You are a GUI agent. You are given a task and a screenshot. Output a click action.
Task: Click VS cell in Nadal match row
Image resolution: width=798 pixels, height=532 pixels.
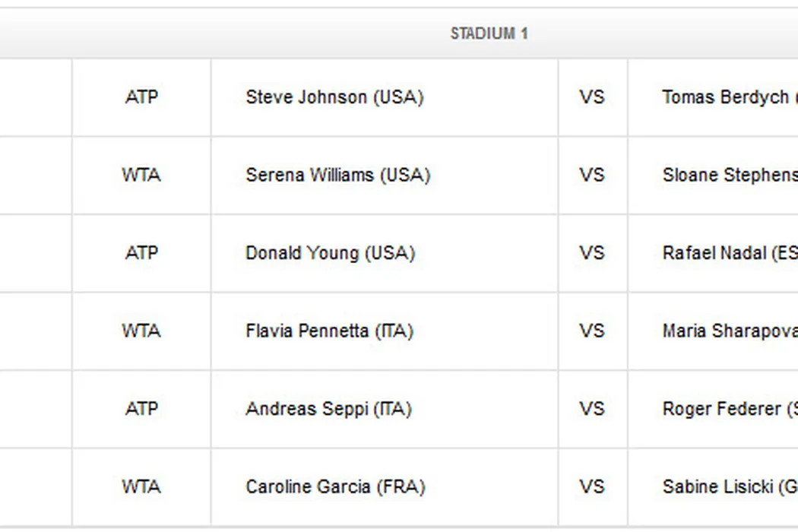(592, 253)
